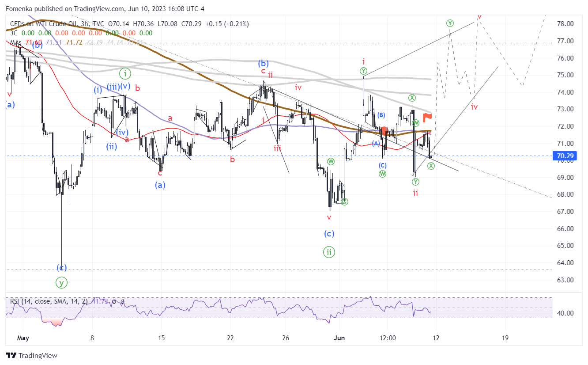The width and height of the screenshot is (588, 365).
Task: Click the red flag marker on the chart
Action: [427, 118]
